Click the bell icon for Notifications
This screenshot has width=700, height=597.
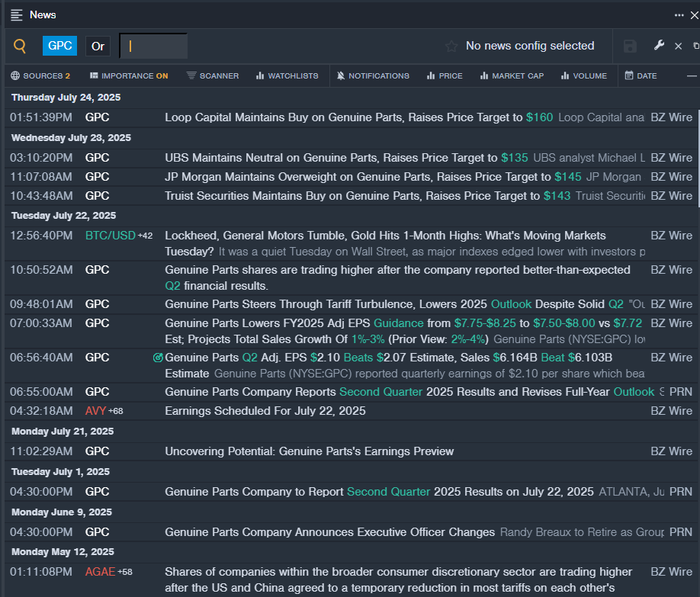click(x=341, y=75)
